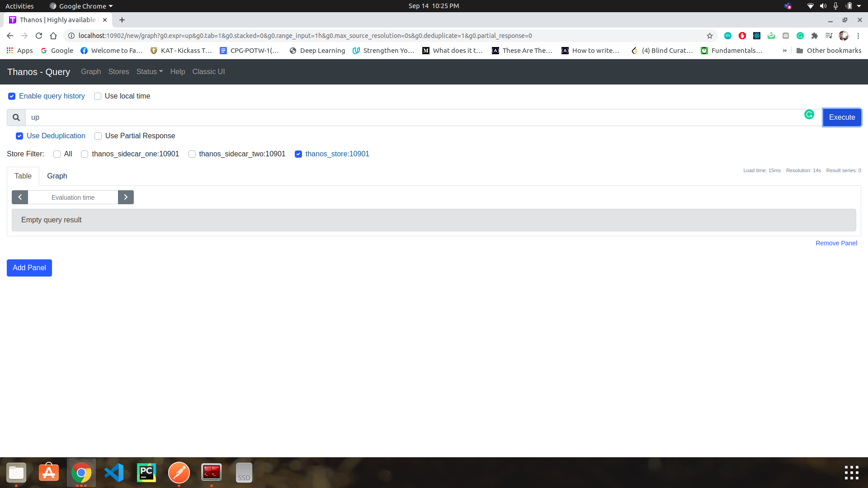Open Stores page from navbar

[118, 72]
